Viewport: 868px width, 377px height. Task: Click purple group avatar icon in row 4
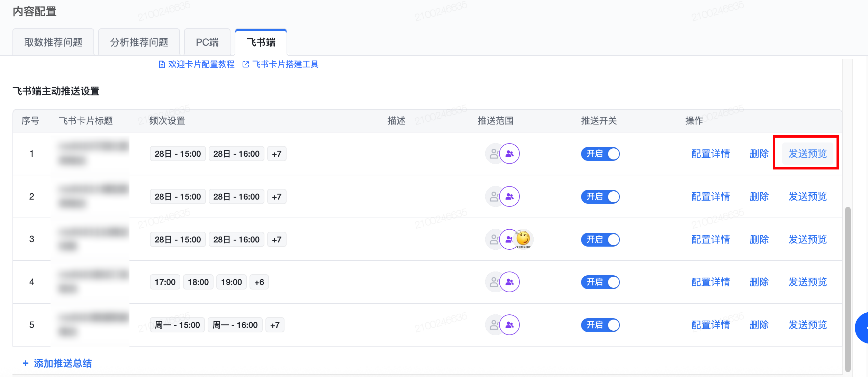coord(509,282)
